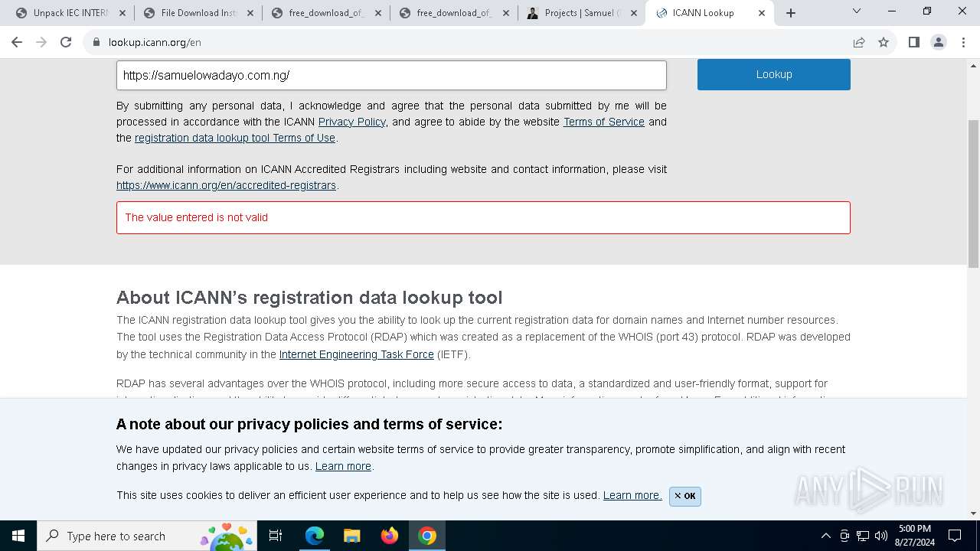Open the browser side panel
980x551 pixels.
[x=913, y=42]
